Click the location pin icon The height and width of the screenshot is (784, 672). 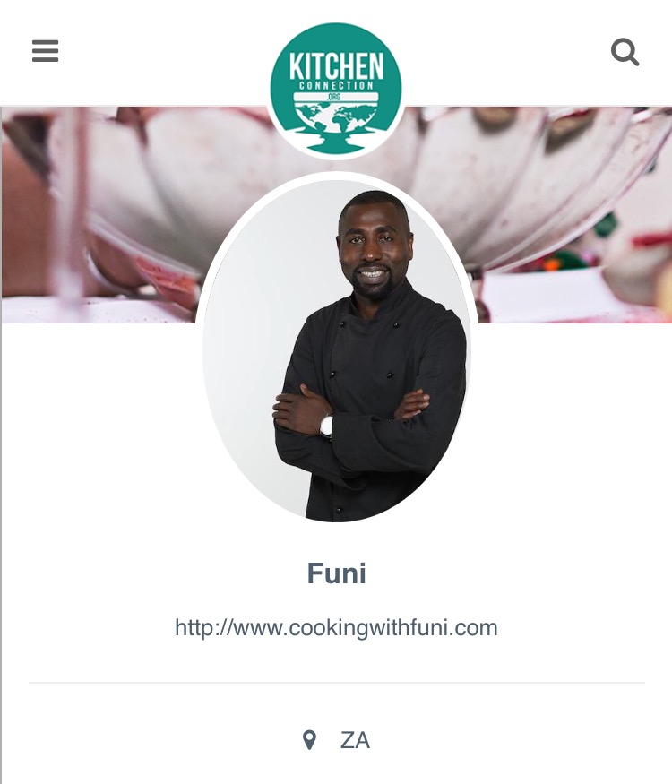tap(309, 740)
